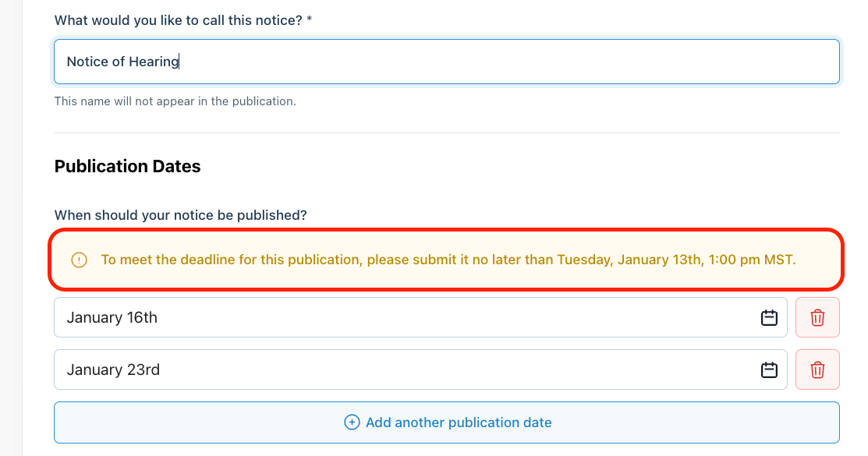
Task: Click the gray sidebar strip on the left edge
Action: [11, 234]
